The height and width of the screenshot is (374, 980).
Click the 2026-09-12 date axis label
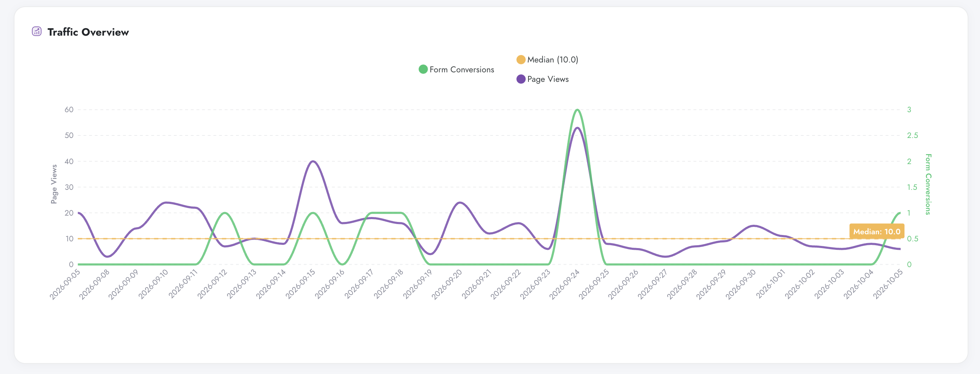click(212, 284)
